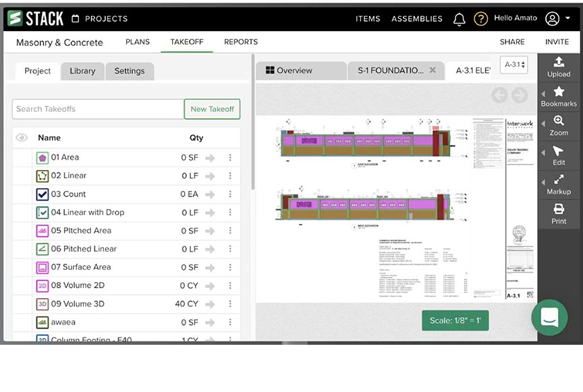Open the notifications bell icon
This screenshot has width=583, height=392.
coord(459,19)
